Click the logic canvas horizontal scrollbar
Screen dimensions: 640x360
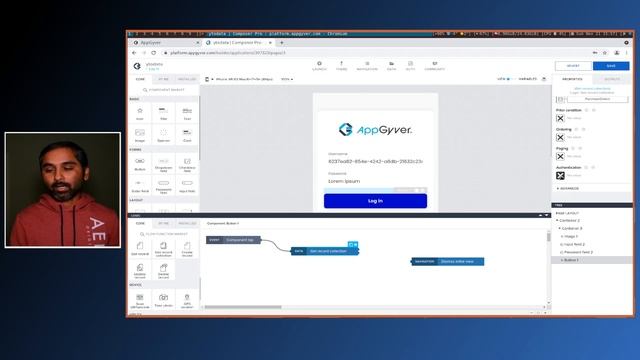[x=243, y=307]
